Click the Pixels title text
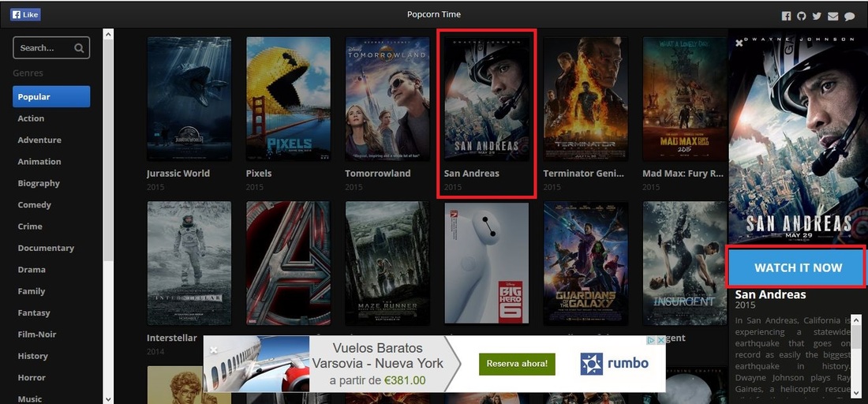The height and width of the screenshot is (404, 868). pyautogui.click(x=259, y=174)
